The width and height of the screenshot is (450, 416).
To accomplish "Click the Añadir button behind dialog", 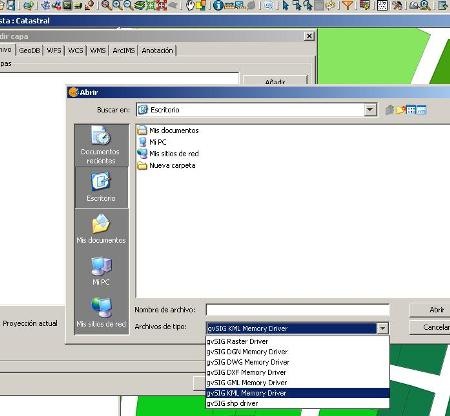I will 275,80.
